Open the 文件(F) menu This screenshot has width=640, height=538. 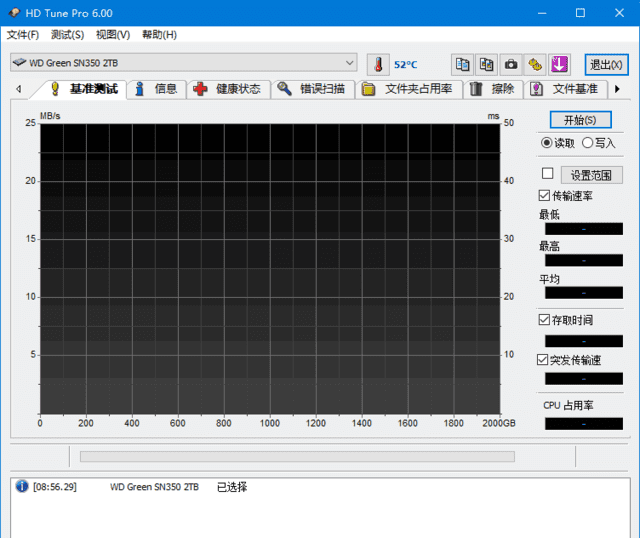pyautogui.click(x=23, y=35)
